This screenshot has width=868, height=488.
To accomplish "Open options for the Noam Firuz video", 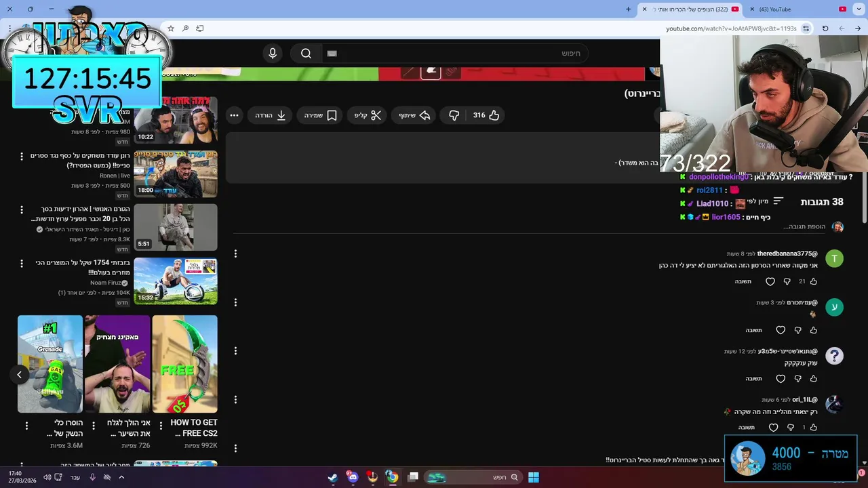I will point(22,264).
